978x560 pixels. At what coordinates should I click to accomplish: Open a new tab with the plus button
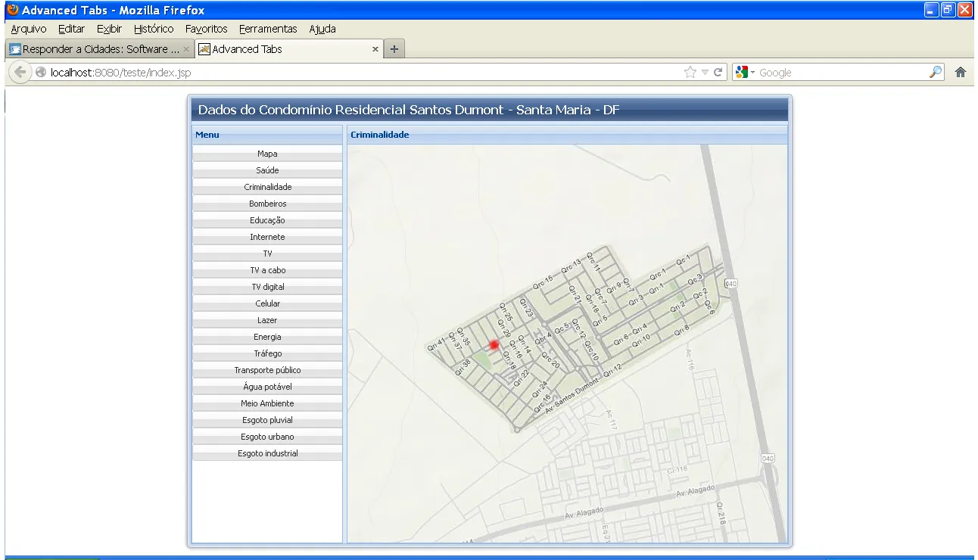tap(394, 49)
